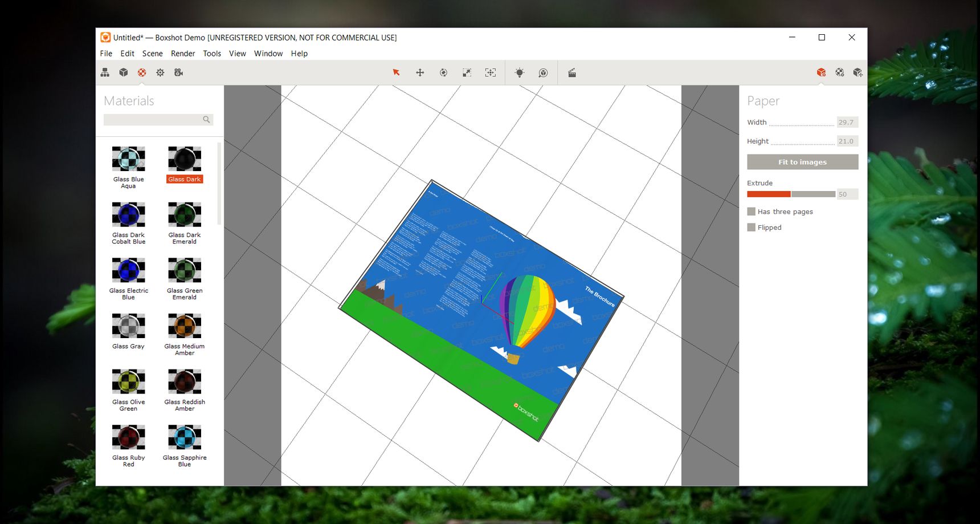Viewport: 980px width, 524px height.
Task: Enable the Has three pages checkbox
Action: pos(751,212)
